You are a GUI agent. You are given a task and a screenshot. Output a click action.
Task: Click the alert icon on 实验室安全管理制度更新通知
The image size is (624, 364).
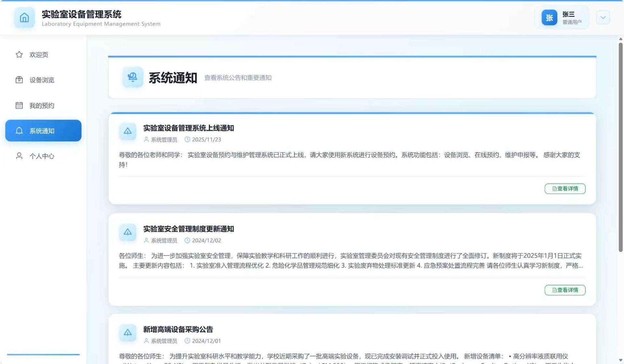pyautogui.click(x=128, y=232)
